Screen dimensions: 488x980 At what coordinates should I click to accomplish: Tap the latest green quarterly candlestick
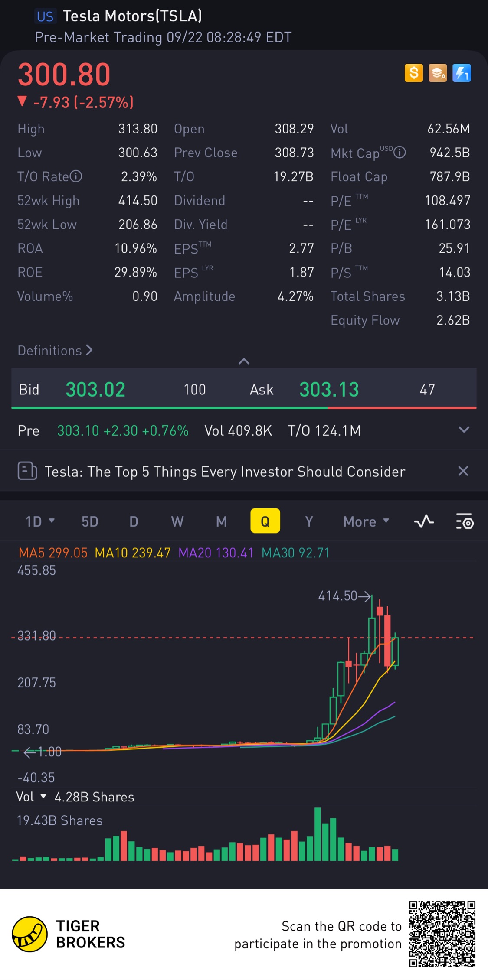click(395, 651)
